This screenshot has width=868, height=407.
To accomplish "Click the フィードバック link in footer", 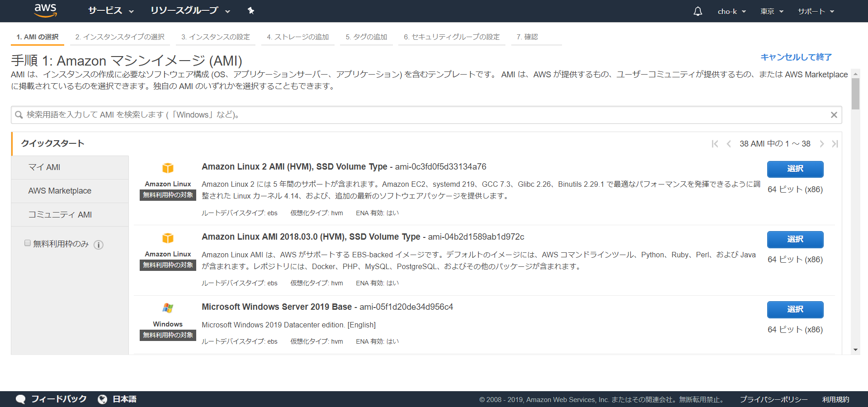I will point(59,399).
